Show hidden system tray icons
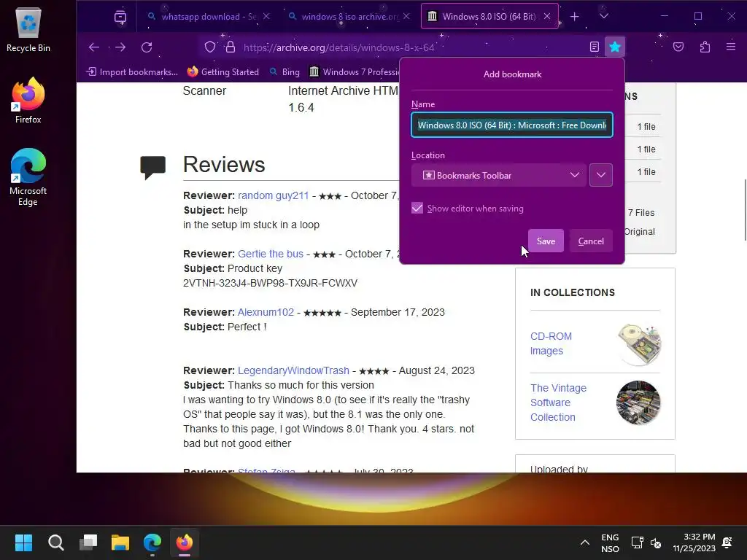 pos(584,542)
